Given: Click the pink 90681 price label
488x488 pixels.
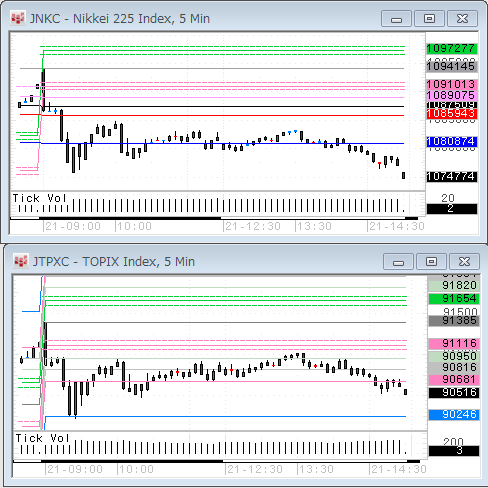Looking at the screenshot, I should point(454,380).
